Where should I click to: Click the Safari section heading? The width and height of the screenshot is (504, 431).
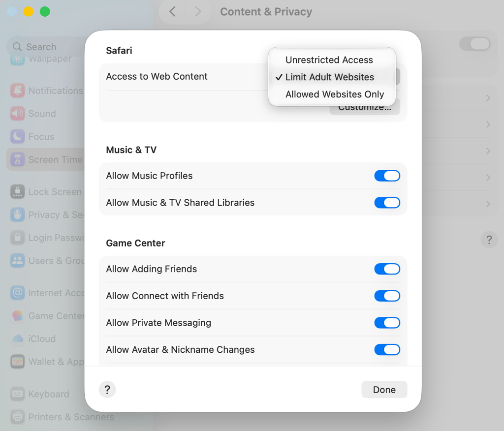119,51
